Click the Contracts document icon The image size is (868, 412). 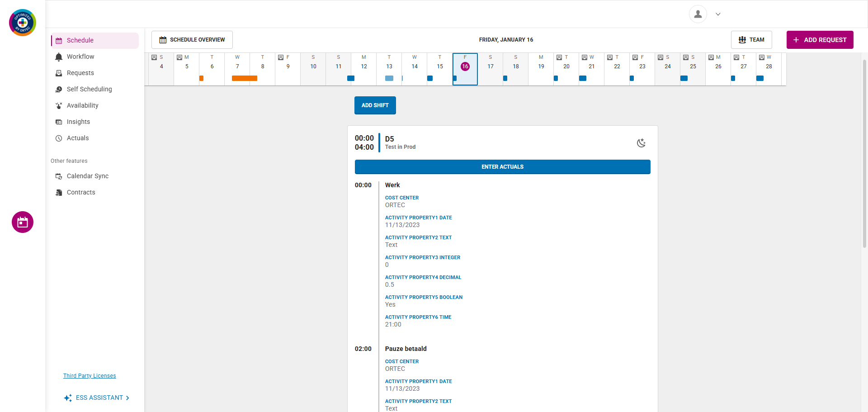tap(59, 193)
